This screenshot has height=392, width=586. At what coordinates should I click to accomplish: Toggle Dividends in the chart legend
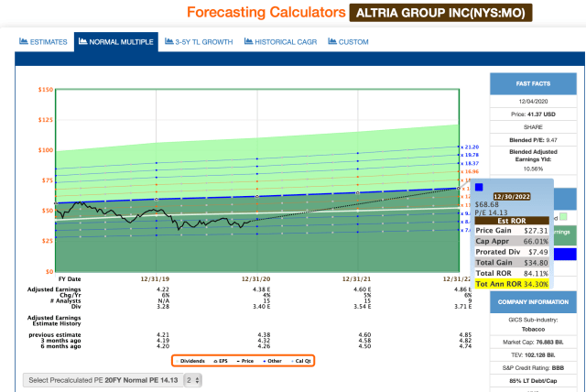pyautogui.click(x=191, y=361)
